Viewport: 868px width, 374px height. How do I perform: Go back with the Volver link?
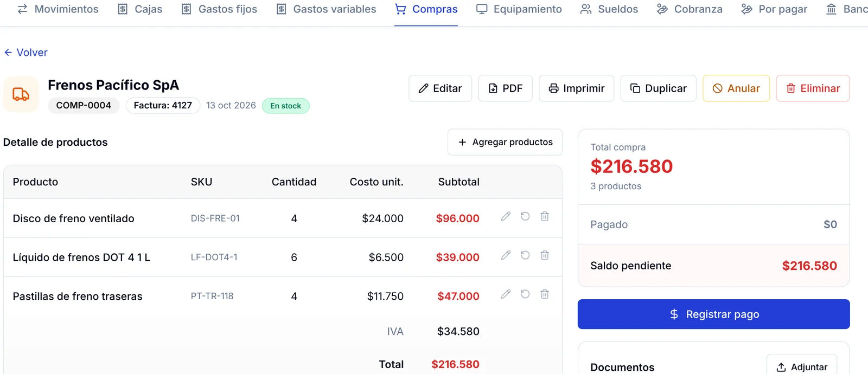pos(25,53)
